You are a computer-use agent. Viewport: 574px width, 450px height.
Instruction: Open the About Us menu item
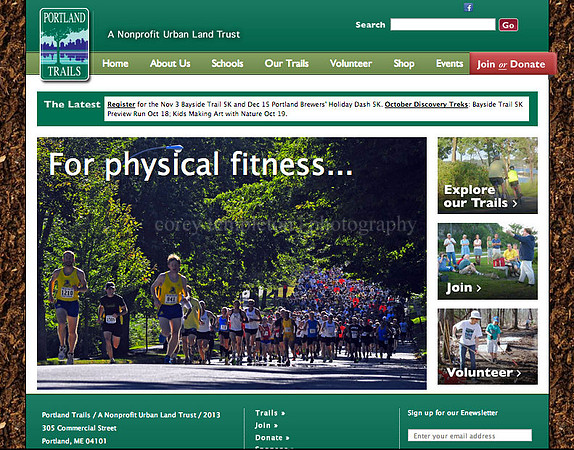[x=170, y=63]
